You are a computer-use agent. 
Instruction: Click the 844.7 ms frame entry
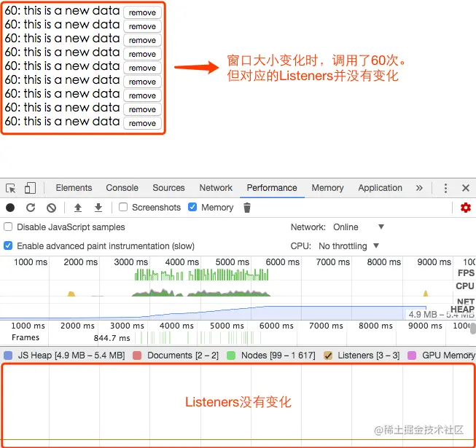coord(112,338)
